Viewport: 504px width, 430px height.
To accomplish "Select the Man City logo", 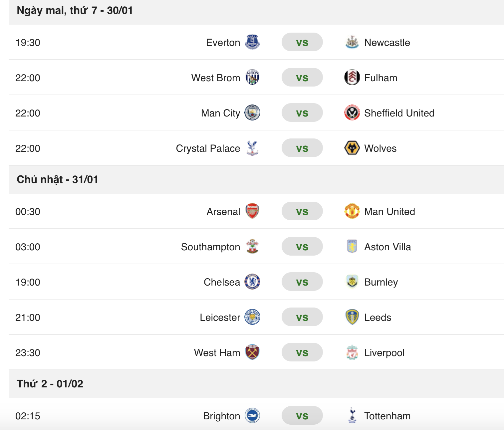I will tap(253, 113).
